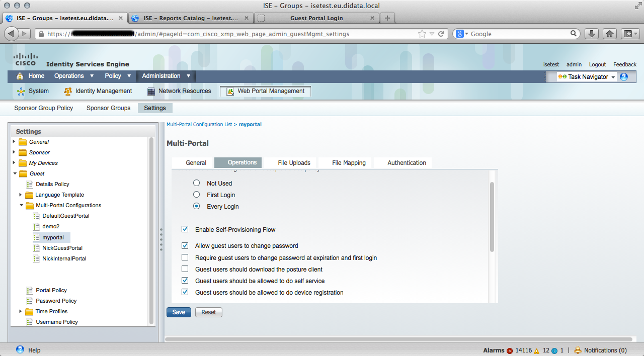Screen dimensions: 644x356
Task: Select DefaultGuestPortal in the settings tree
Action: tap(65, 216)
